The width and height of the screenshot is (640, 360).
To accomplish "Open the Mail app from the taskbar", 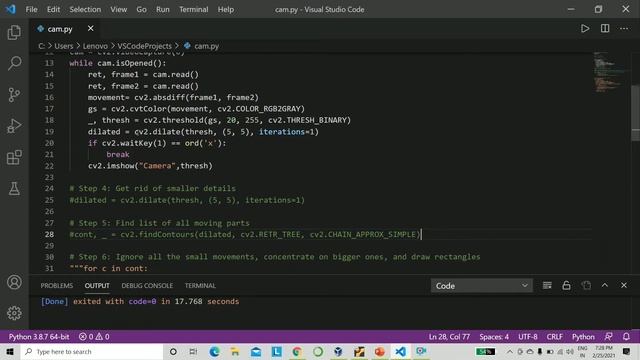I will coord(256,351).
